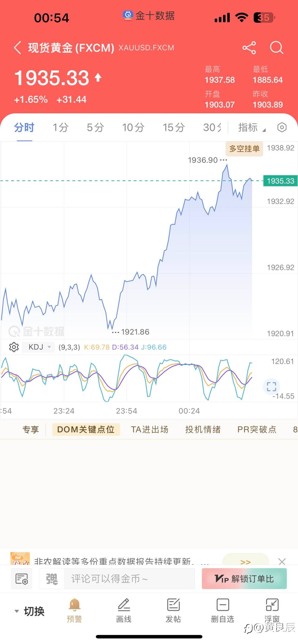Viewport: 298px width, 644px height.
Task: Click the 多空挂单 button
Action: 244,149
